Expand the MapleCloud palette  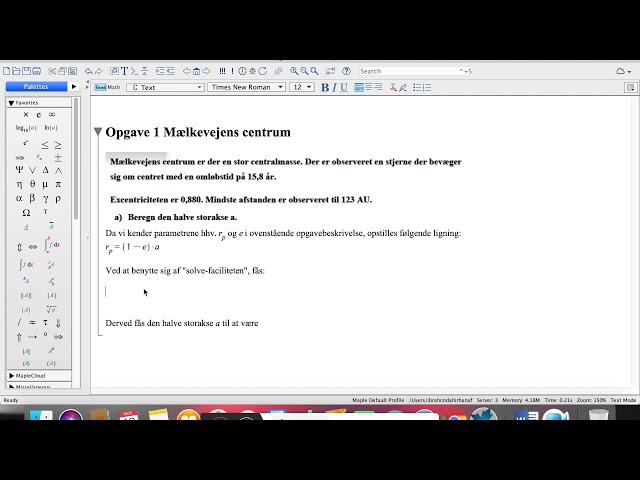coord(11,376)
